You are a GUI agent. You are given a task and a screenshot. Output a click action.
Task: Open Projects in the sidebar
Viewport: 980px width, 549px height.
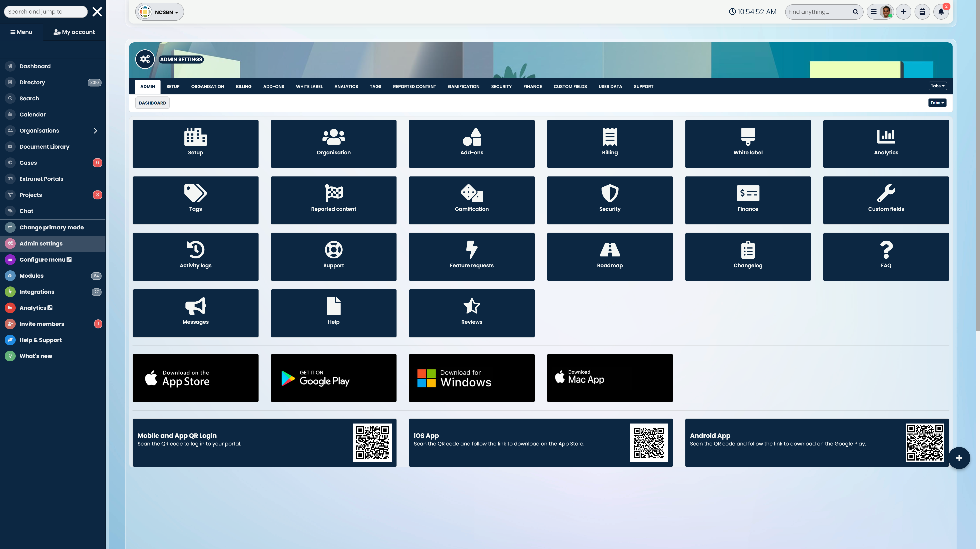pos(53,195)
